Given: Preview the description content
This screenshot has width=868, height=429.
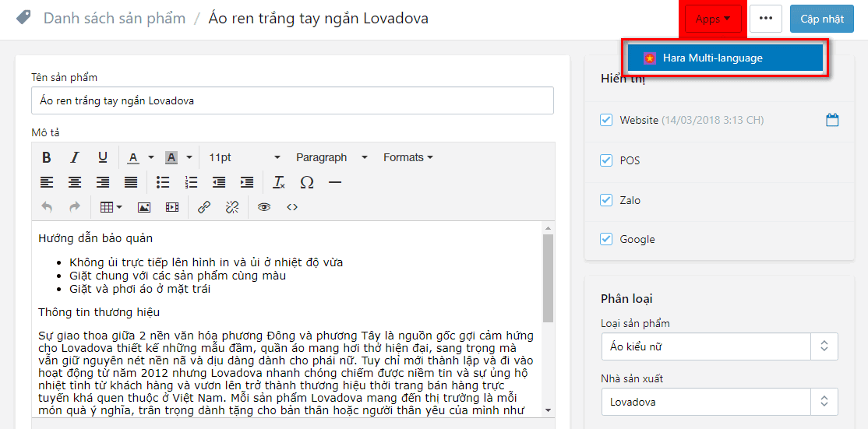Looking at the screenshot, I should 264,207.
